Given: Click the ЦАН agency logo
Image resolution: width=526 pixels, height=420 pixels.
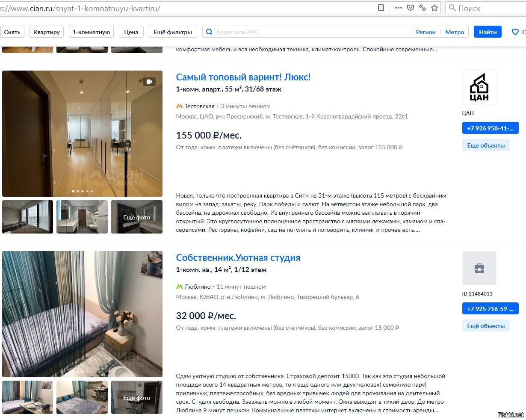Looking at the screenshot, I should tap(479, 88).
